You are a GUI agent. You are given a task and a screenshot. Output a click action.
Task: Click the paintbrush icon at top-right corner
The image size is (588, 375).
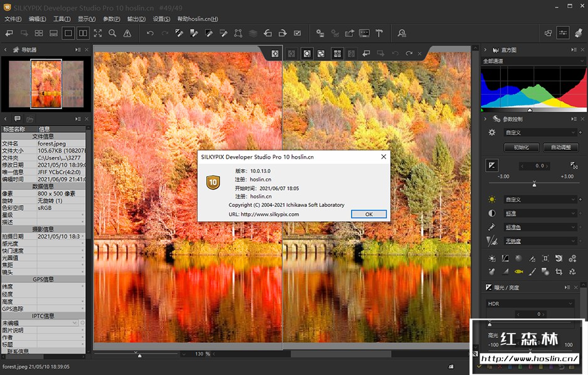point(578,33)
